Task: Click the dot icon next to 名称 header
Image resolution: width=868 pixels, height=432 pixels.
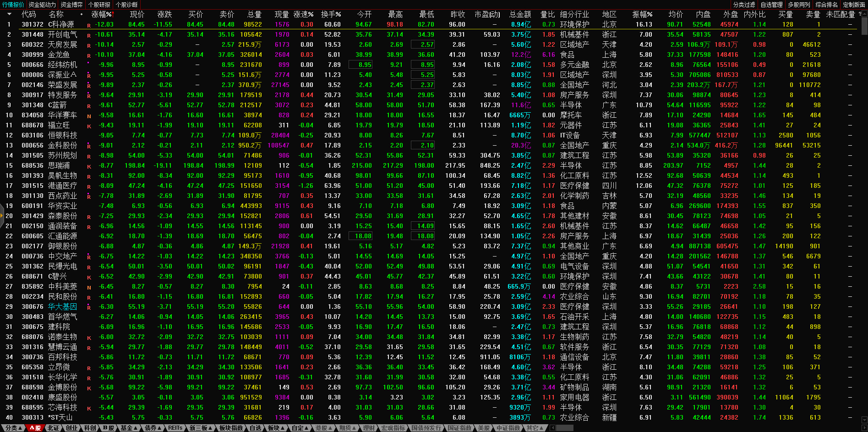Action: click(x=82, y=14)
